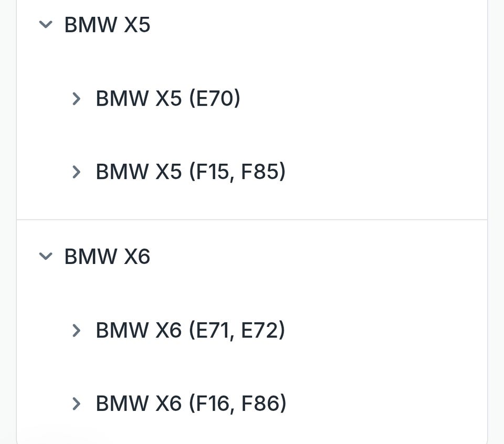Click the "(E70)" chassis code text
The width and height of the screenshot is (504, 444).
[x=214, y=98]
